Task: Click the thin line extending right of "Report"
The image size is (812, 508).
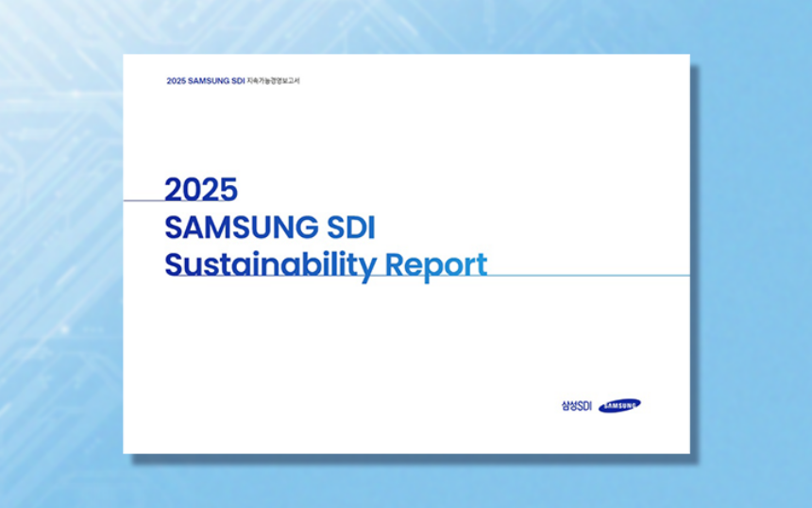Action: 587,276
